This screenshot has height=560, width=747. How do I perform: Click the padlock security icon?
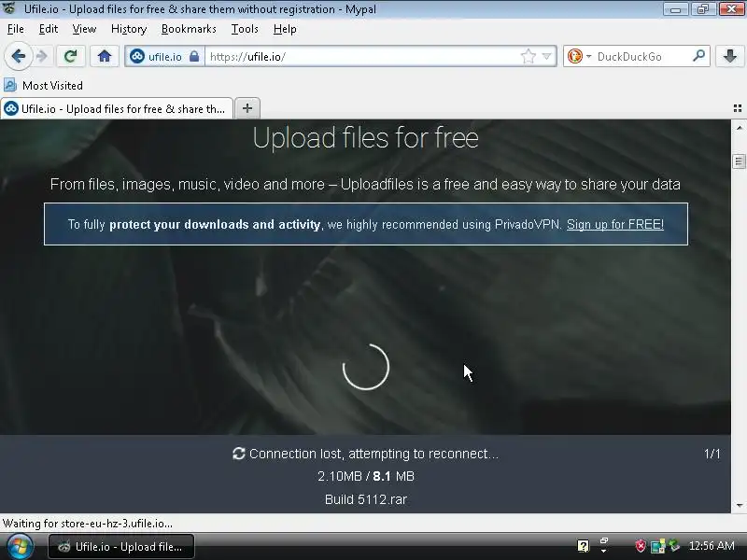194,57
